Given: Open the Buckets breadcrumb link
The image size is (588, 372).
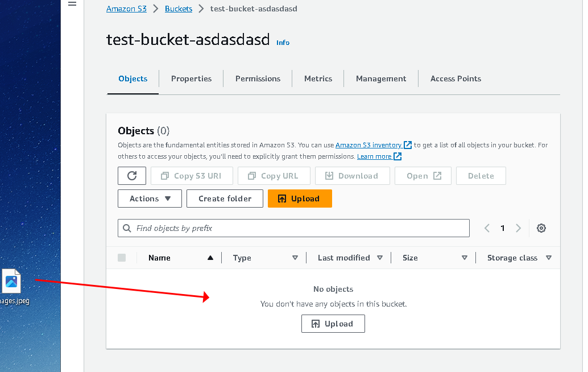Looking at the screenshot, I should coord(179,9).
